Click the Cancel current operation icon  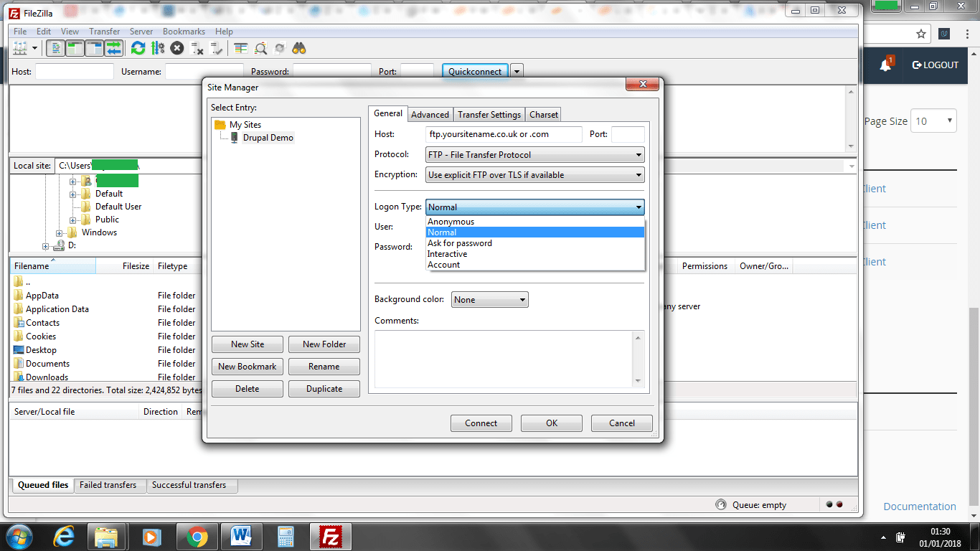[x=176, y=48]
